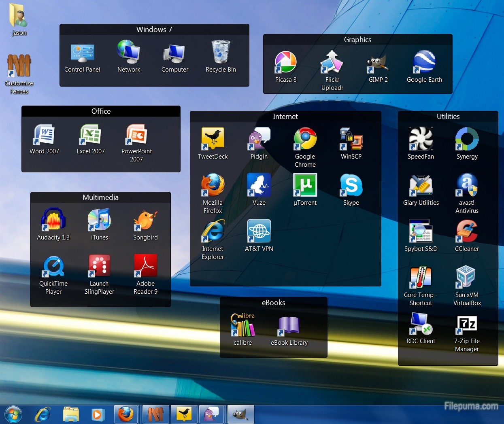The width and height of the screenshot is (504, 424).
Task: Open avast! Antivirus shortcut
Action: (467, 194)
